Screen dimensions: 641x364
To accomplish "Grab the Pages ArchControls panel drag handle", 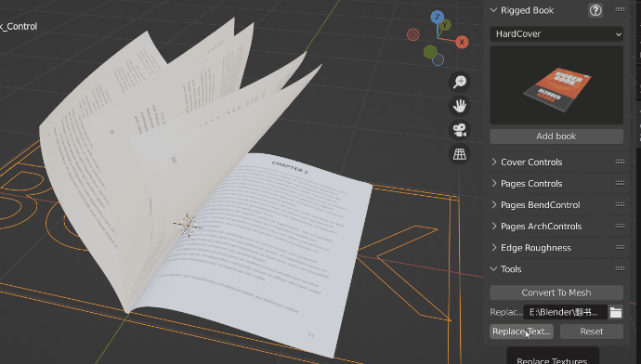I will pos(620,226).
